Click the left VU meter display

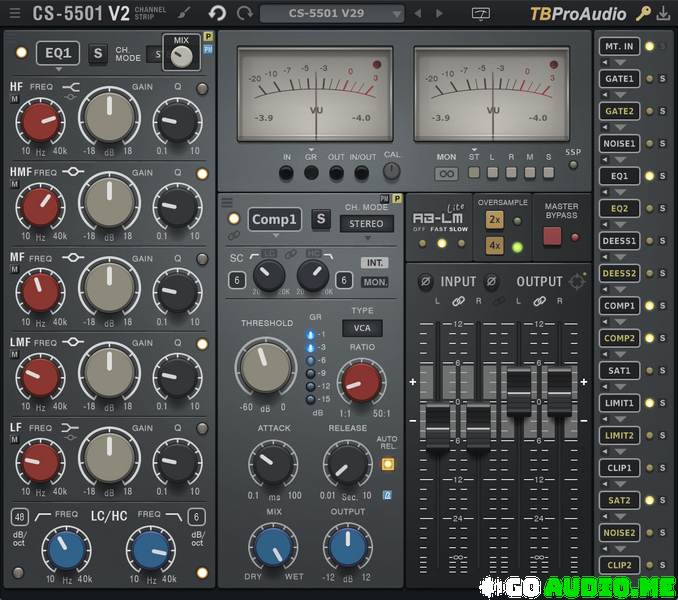315,94
